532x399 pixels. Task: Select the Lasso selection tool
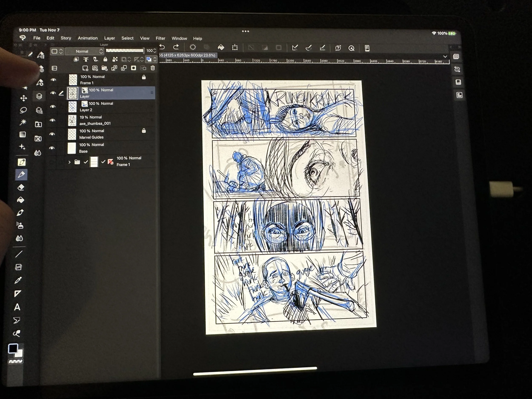pos(23,110)
